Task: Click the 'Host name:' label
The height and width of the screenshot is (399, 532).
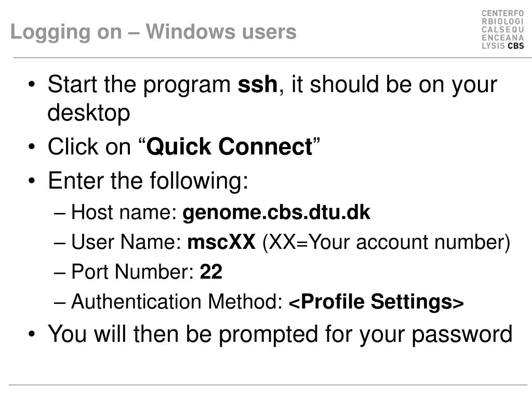Action: 124,212
